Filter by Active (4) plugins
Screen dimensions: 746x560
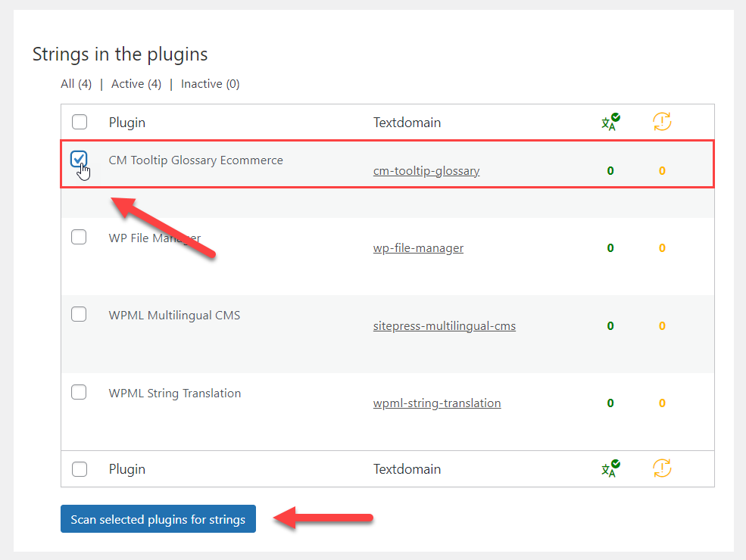coord(136,84)
